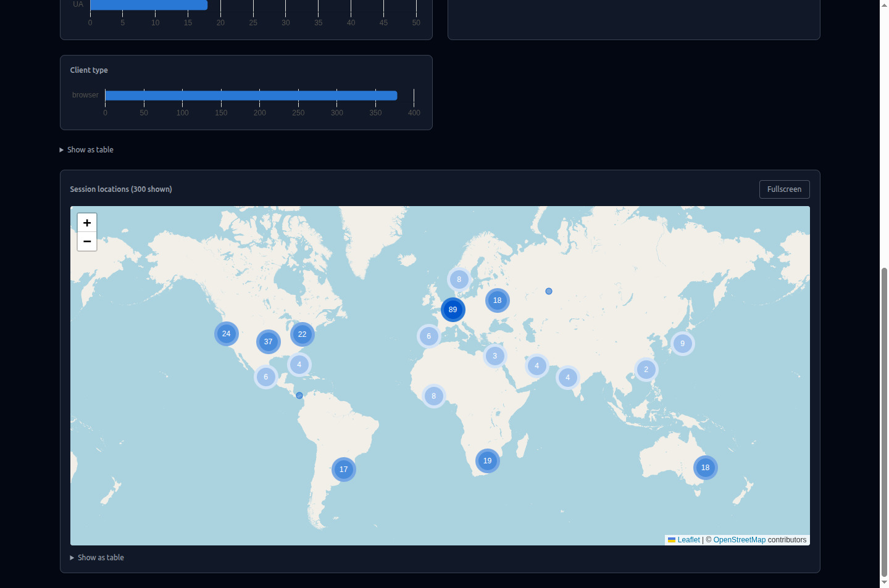Screen dimensions: 889x588
Task: Click the 18 cluster in Eastern Europe
Action: [x=498, y=300]
